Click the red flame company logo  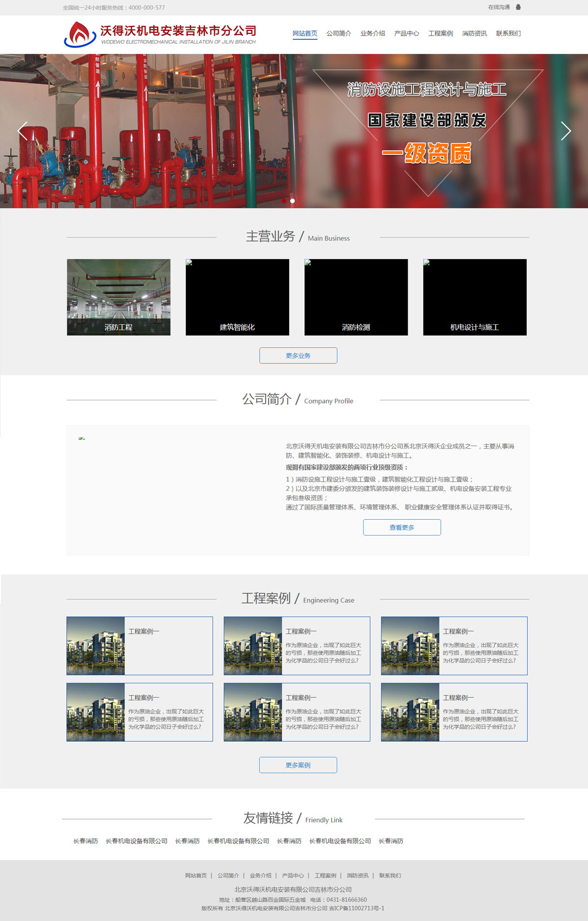pos(80,34)
